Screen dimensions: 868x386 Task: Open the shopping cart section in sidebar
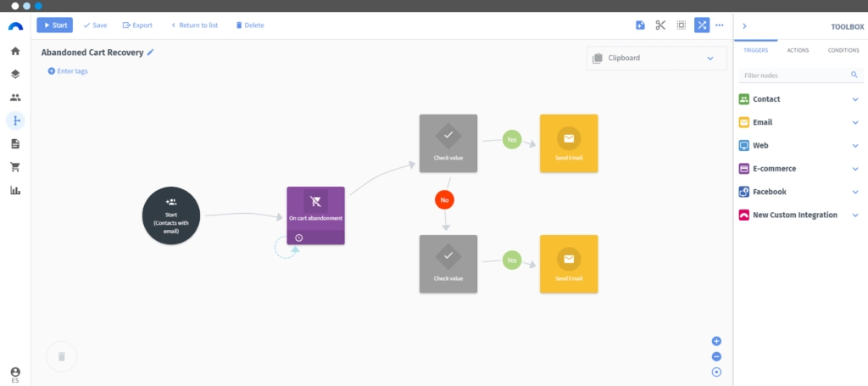pos(15,167)
